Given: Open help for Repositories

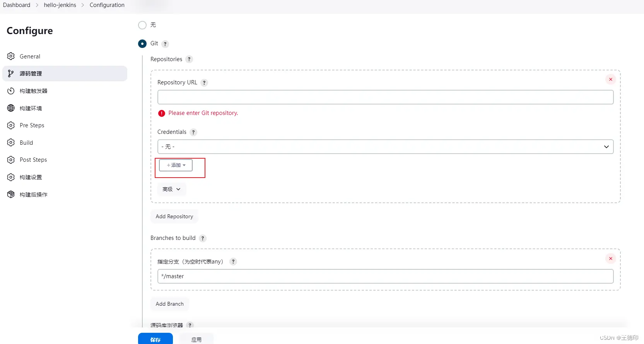Looking at the screenshot, I should tap(189, 59).
